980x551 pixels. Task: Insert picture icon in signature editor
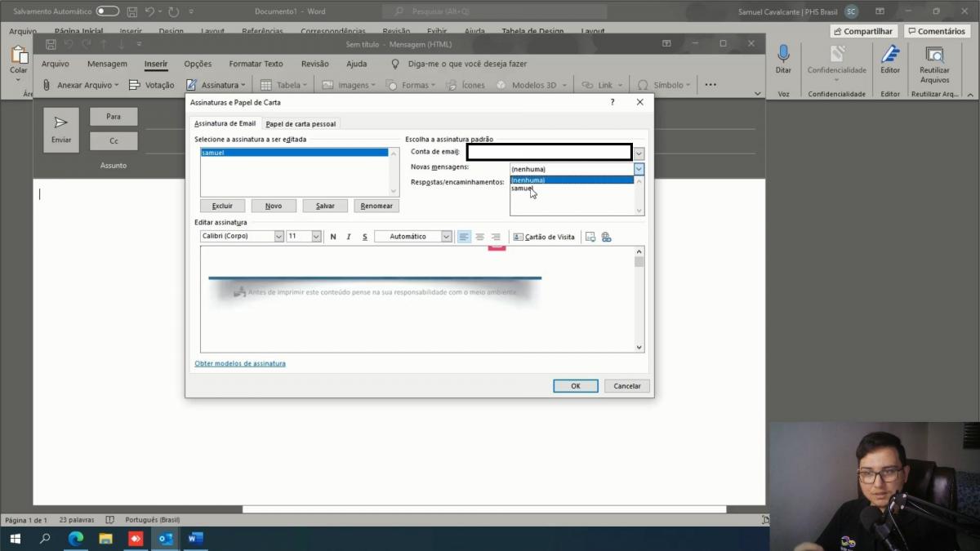(x=590, y=237)
